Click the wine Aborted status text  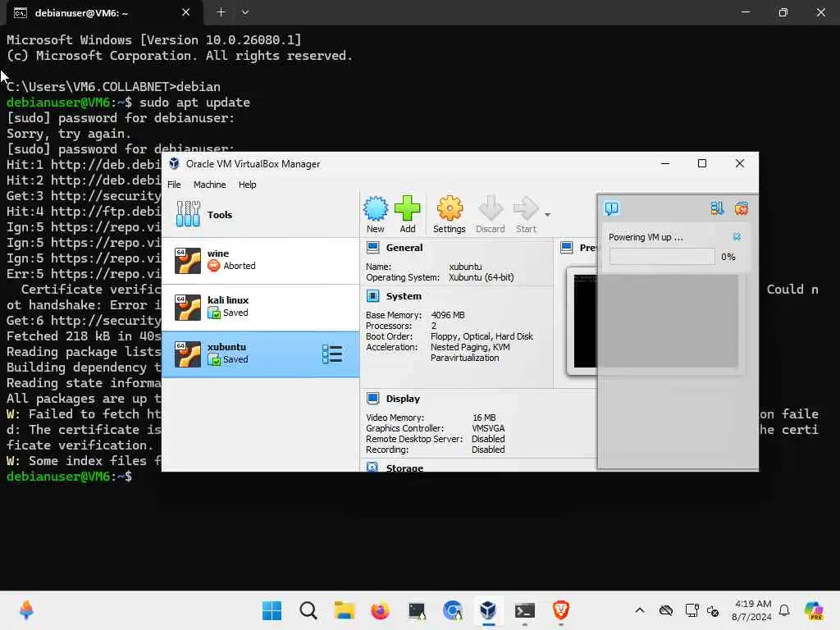[239, 266]
